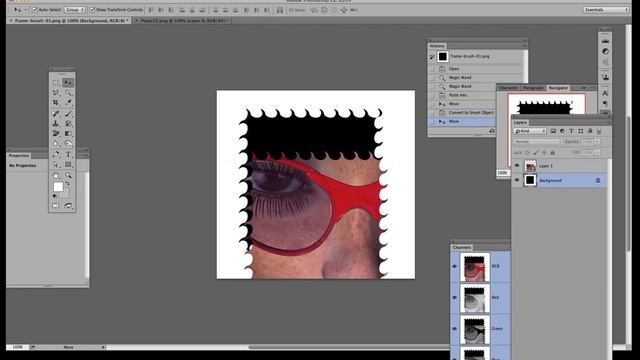
Task: Click the Red channel thumbnail
Action: click(x=475, y=298)
